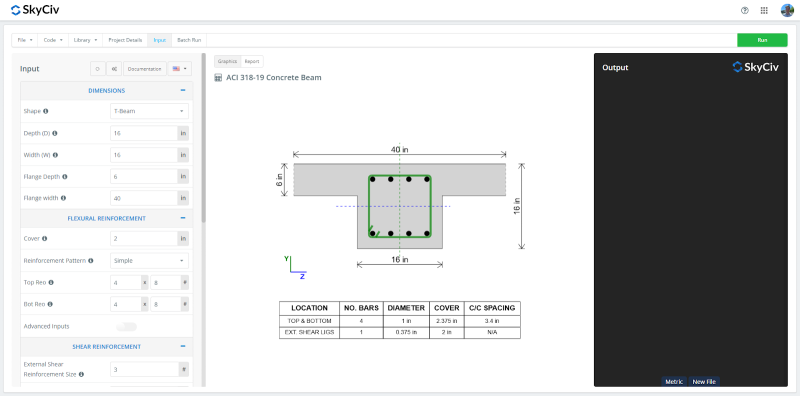800x396 pixels.
Task: Open the Library menu
Action: (85, 40)
